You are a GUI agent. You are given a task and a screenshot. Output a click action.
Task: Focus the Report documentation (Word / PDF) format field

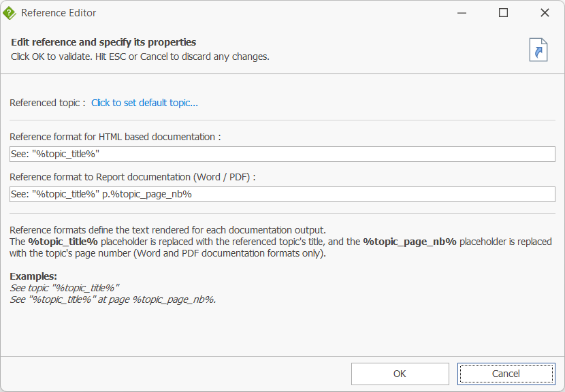coord(282,195)
